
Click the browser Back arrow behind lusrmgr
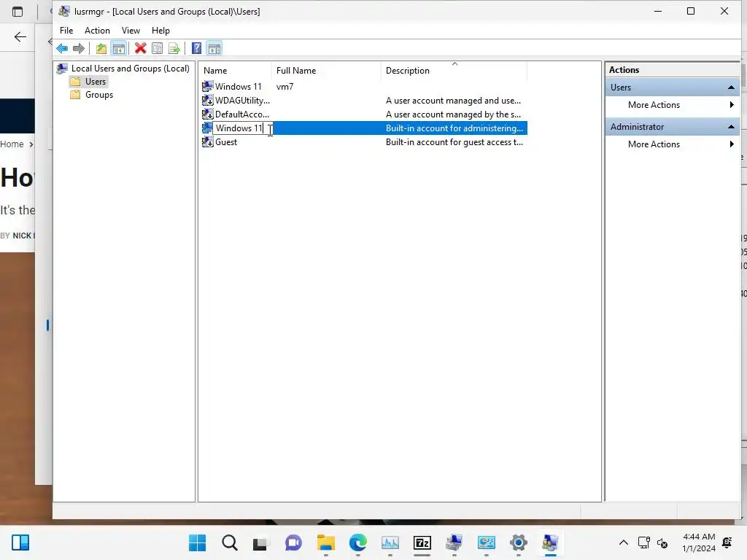(20, 36)
